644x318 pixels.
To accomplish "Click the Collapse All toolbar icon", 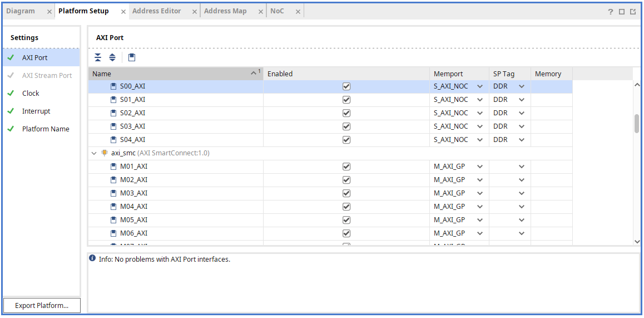I will (x=98, y=57).
